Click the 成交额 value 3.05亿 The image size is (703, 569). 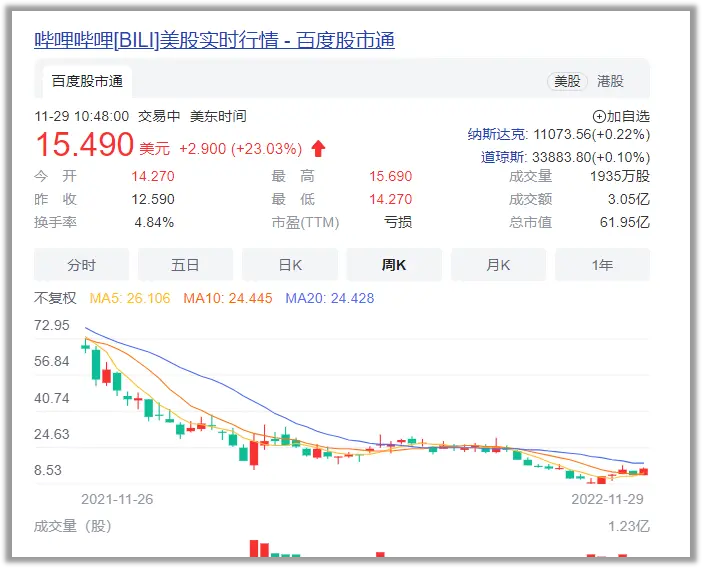point(629,199)
